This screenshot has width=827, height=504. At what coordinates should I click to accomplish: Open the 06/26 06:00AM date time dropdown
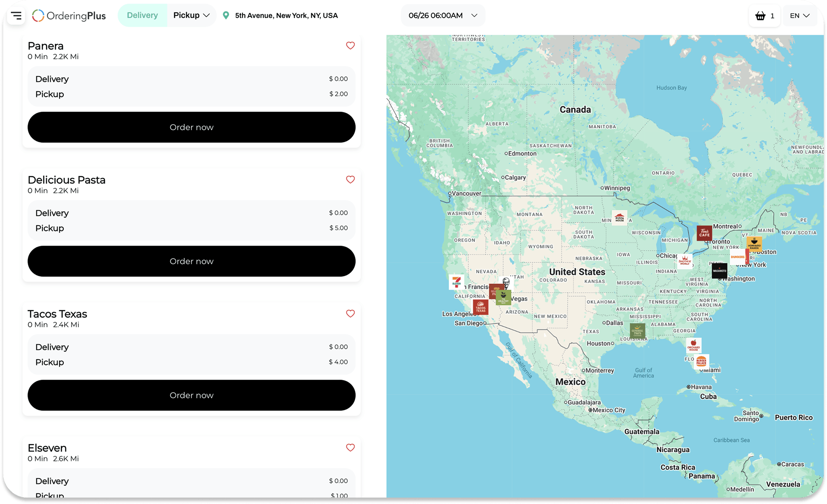pos(443,15)
